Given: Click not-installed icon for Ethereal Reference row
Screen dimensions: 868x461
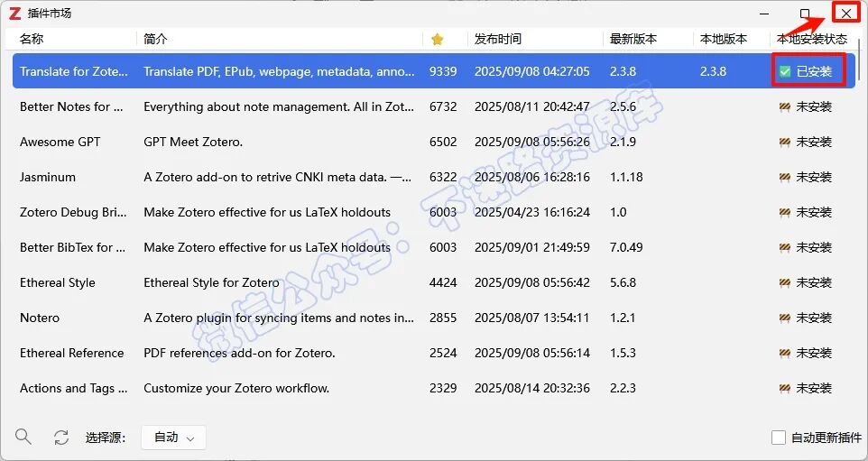Looking at the screenshot, I should pyautogui.click(x=784, y=353).
